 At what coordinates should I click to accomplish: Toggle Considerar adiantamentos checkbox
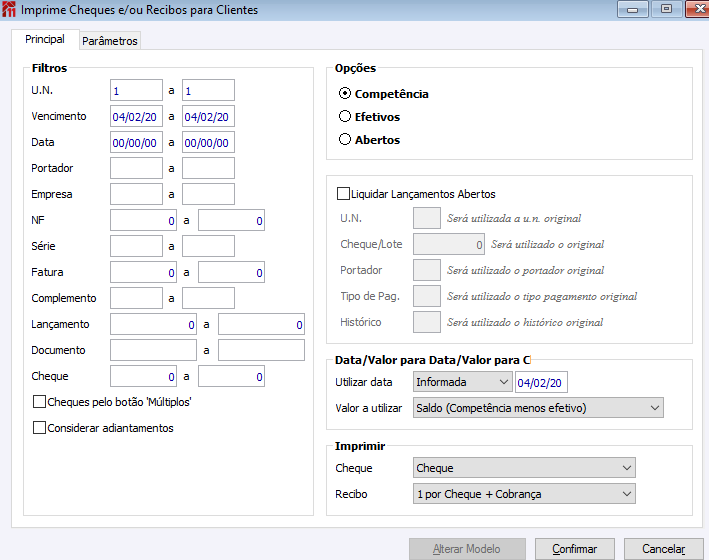point(40,428)
